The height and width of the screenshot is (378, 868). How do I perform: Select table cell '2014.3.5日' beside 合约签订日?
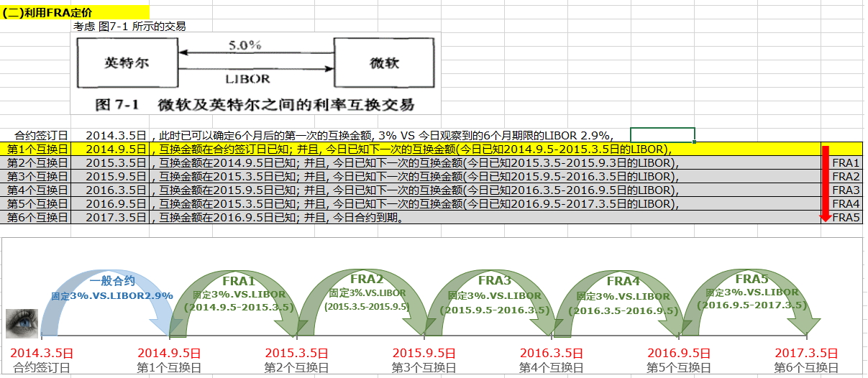point(110,135)
